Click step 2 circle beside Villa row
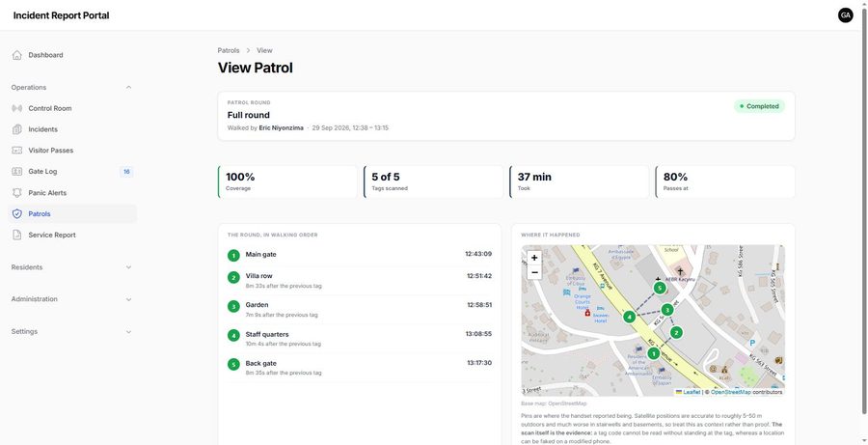The height and width of the screenshot is (445, 868). (233, 277)
